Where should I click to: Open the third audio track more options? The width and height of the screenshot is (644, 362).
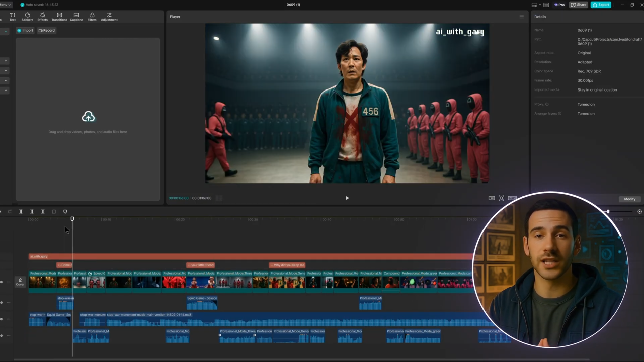(9, 319)
